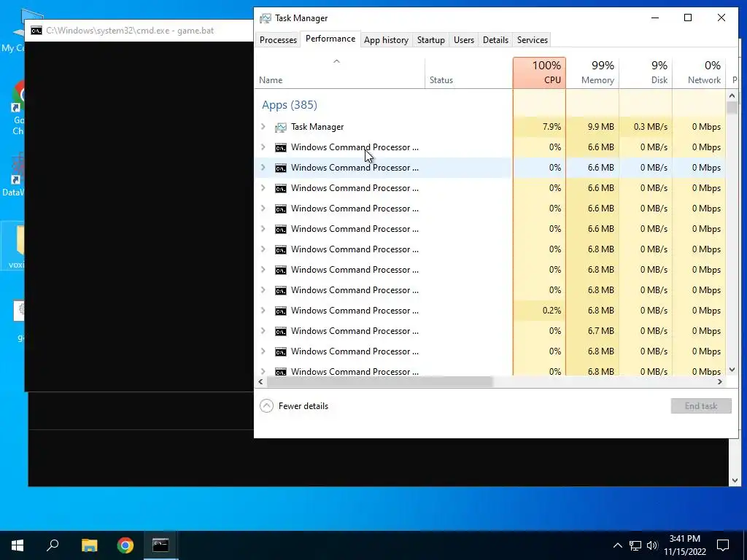
Task: Open the Windows Start menu
Action: 18,545
